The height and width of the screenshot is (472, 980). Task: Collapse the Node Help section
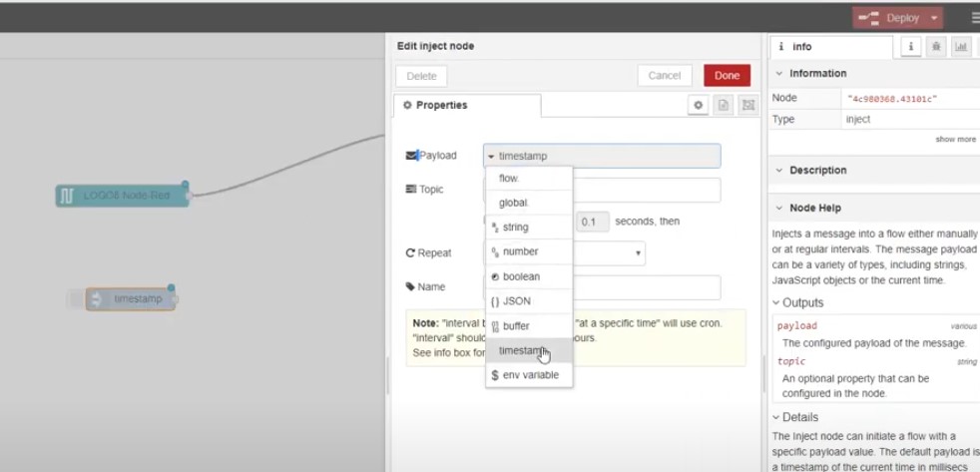pos(780,208)
